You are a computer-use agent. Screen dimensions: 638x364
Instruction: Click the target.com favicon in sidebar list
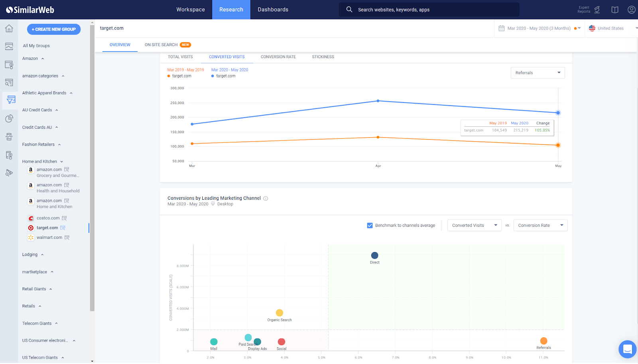[31, 228]
